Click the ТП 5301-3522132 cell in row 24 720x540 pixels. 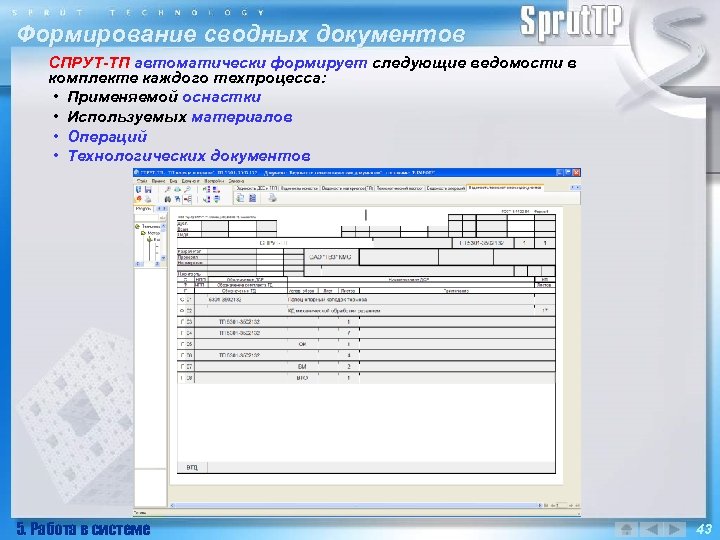point(240,333)
